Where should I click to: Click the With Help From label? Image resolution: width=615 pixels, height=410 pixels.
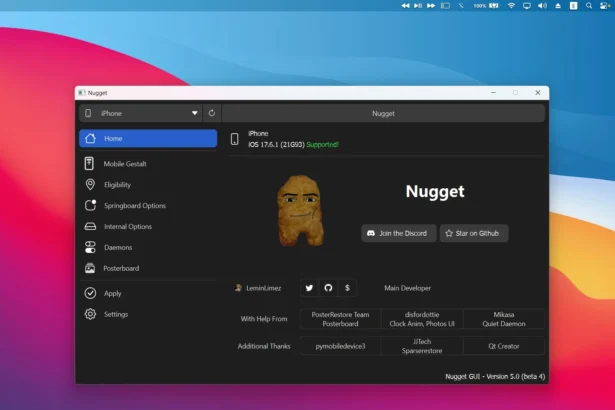tap(264, 319)
